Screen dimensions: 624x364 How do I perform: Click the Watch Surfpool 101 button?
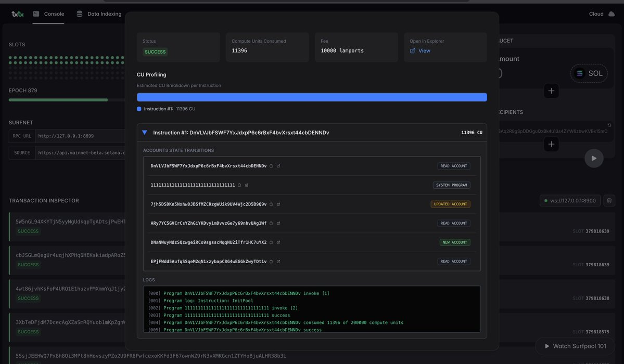click(575, 346)
